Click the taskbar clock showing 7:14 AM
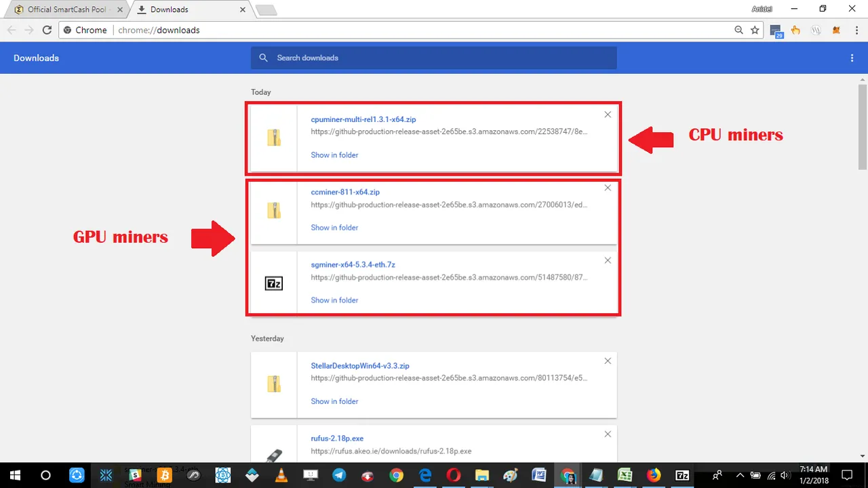 pos(813,475)
